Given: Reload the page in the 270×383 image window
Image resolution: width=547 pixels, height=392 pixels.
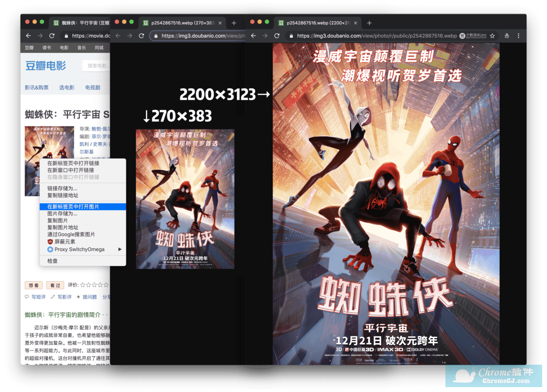Looking at the screenshot, I should tap(141, 36).
